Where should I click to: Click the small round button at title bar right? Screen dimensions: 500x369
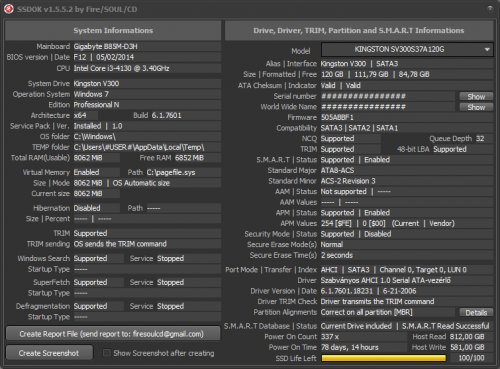click(490, 9)
